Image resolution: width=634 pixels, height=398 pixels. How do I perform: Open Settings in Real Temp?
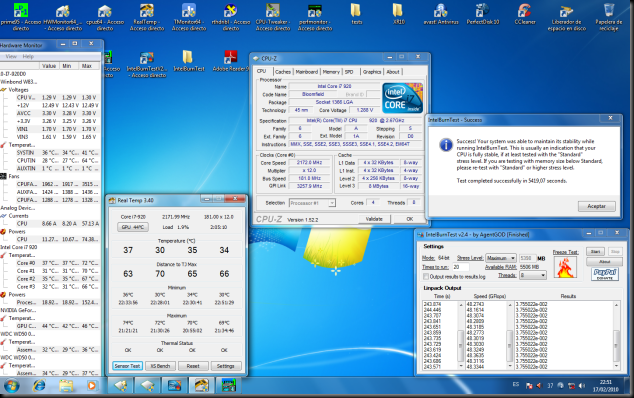tap(226, 366)
